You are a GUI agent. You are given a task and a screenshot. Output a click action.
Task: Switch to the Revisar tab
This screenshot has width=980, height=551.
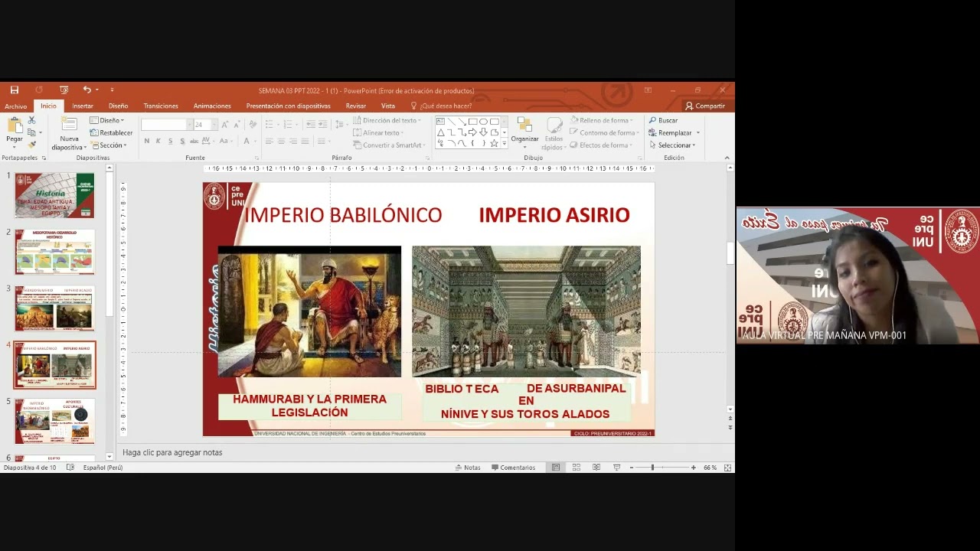[356, 106]
